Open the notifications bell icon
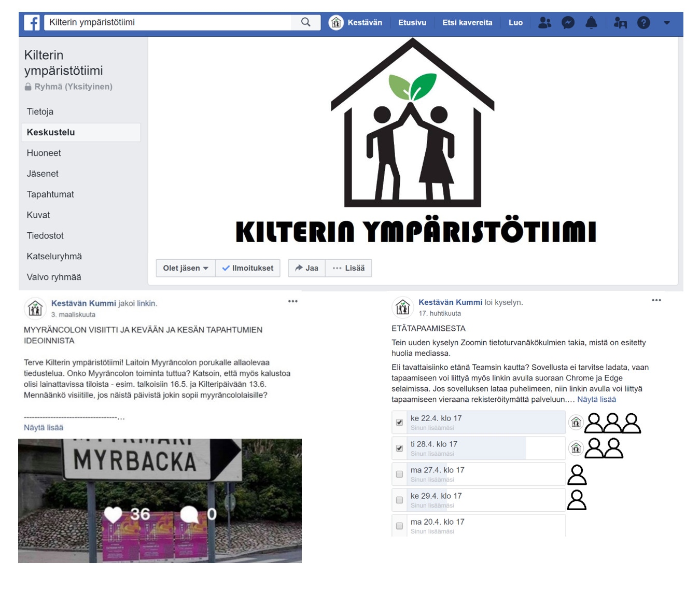Screen dimensions: 700x589 tap(591, 23)
